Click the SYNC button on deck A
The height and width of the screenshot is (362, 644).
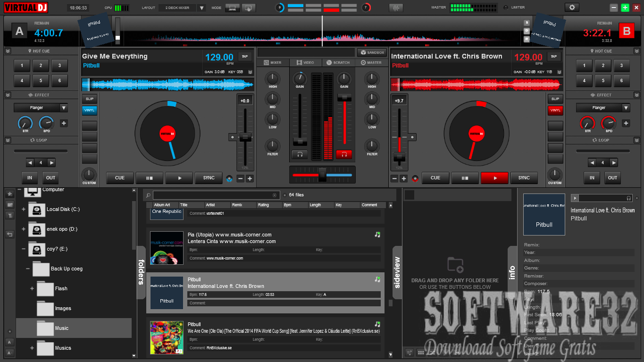(209, 178)
